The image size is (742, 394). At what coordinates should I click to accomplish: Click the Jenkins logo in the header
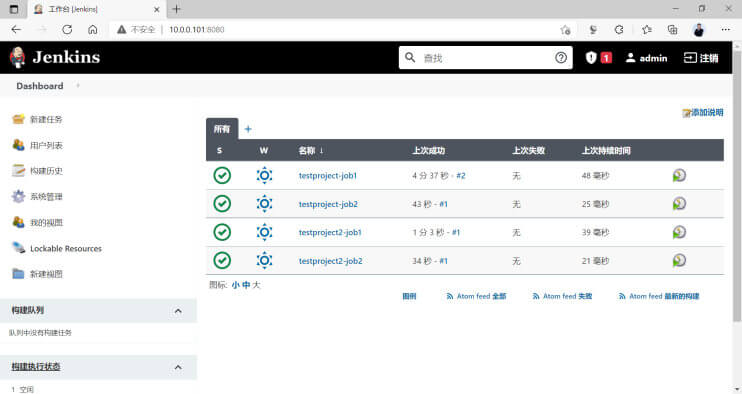point(55,57)
